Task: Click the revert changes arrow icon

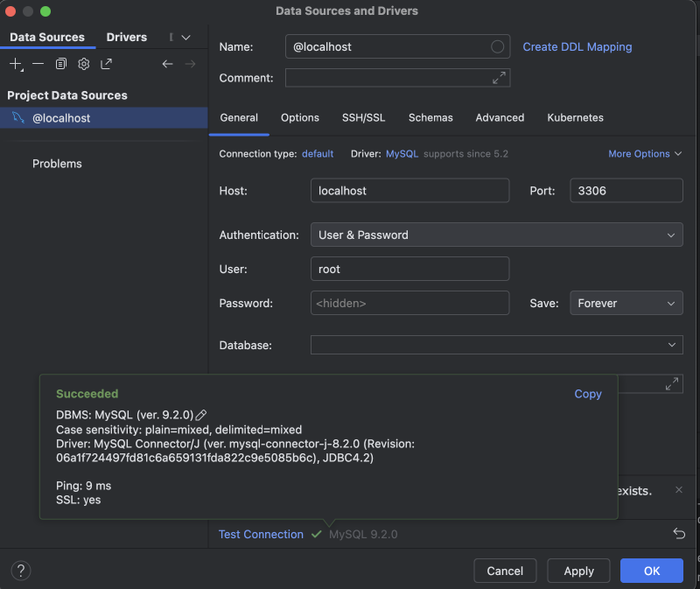Action: pos(679,534)
